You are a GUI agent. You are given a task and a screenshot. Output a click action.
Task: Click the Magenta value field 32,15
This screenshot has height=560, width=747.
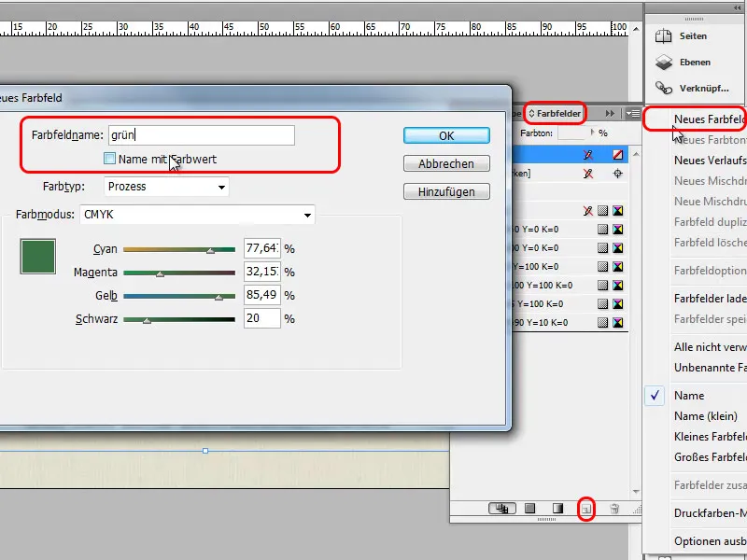tap(262, 272)
